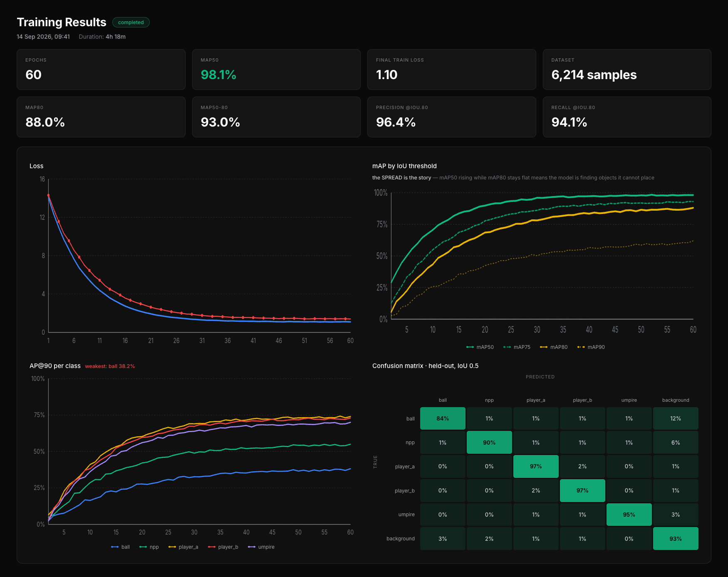The image size is (728, 577).
Task: Toggle mAP80 legend entry
Action: [554, 347]
